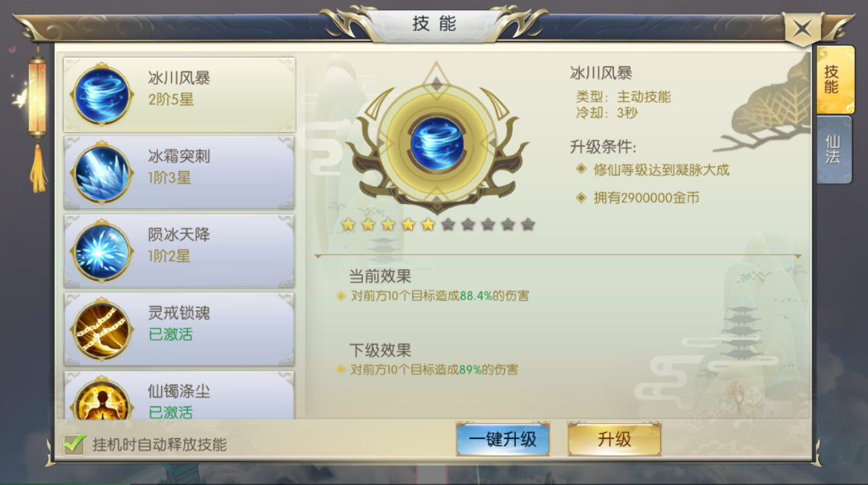This screenshot has height=485, width=868.
Task: Open the 冰霜突刺 1阶3星 list entry
Action: click(180, 173)
